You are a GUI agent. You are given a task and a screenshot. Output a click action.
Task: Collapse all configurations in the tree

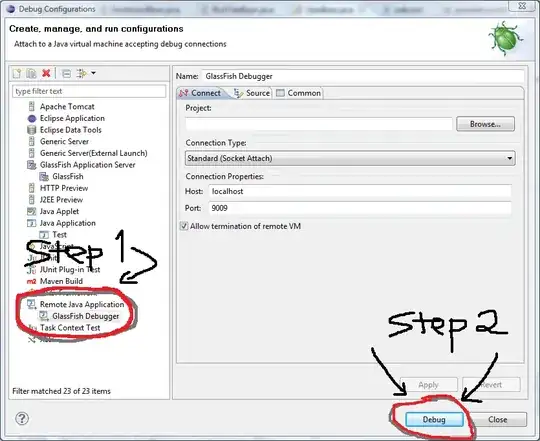point(66,73)
